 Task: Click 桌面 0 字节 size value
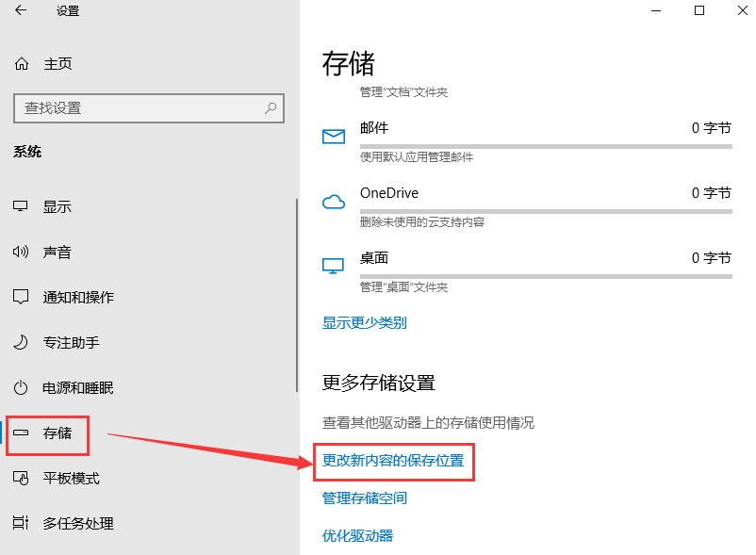coord(711,258)
